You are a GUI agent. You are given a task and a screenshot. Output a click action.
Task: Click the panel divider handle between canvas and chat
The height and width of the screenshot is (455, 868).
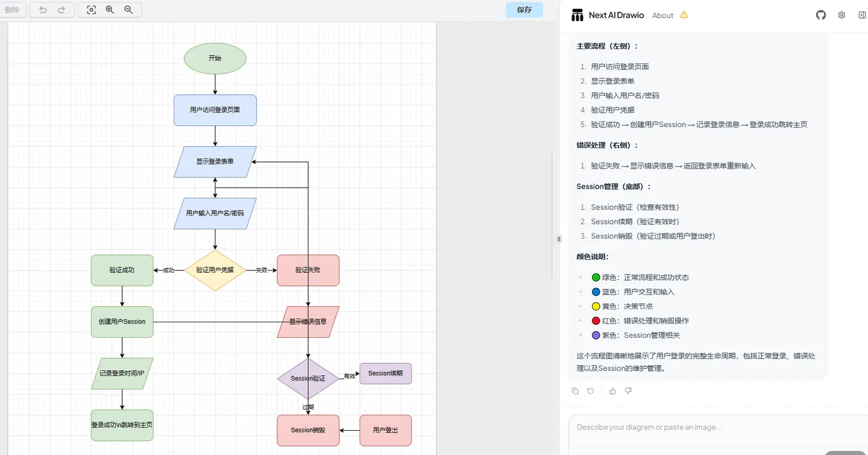click(x=559, y=239)
